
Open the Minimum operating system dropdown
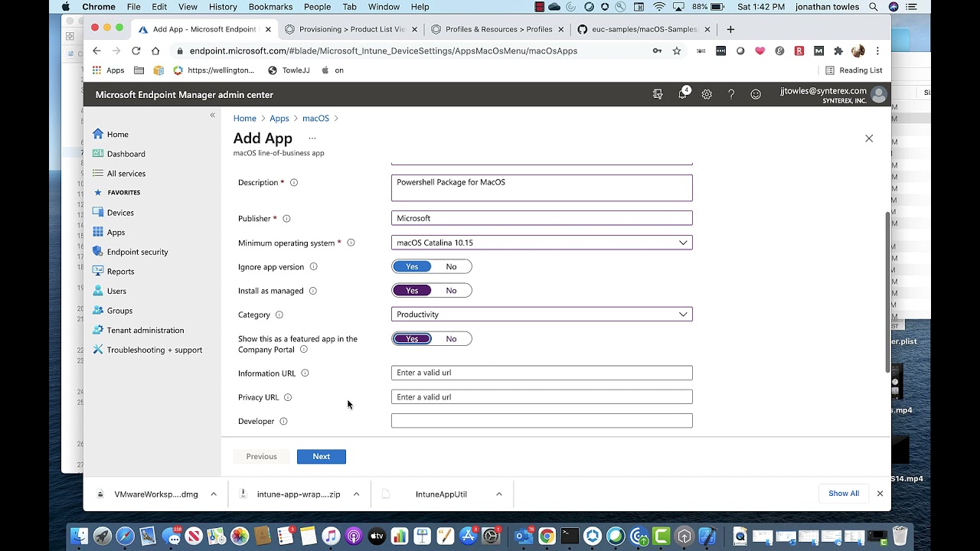tap(541, 243)
